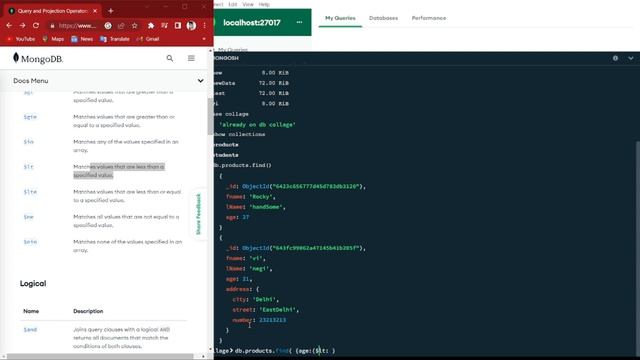Screen dimensions: 640x360
Task: Select the Query and Projection Operators tab
Action: pos(52,11)
